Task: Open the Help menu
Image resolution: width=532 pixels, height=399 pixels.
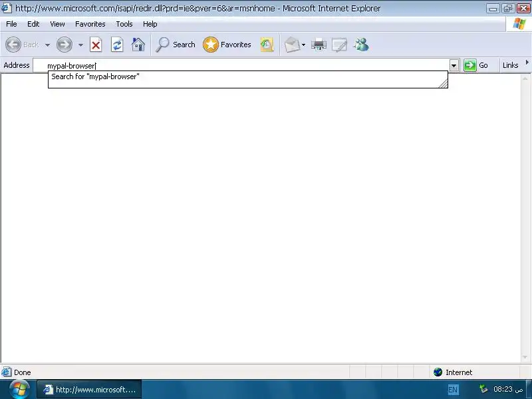Action: [150, 24]
